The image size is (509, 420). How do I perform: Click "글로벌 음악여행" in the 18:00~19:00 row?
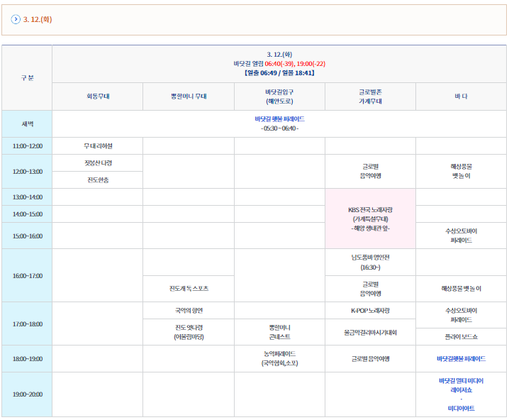370,359
